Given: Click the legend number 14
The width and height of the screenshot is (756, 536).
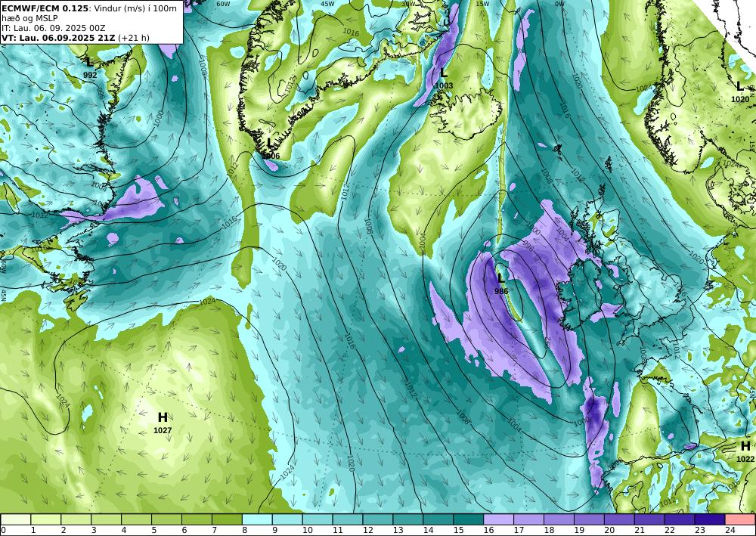Looking at the screenshot, I should click(x=428, y=530).
